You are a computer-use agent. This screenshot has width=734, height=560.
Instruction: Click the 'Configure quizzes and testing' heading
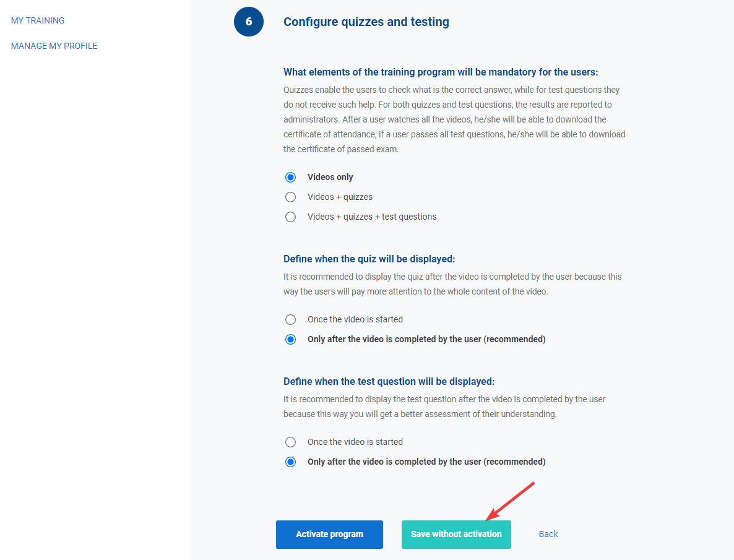[366, 22]
